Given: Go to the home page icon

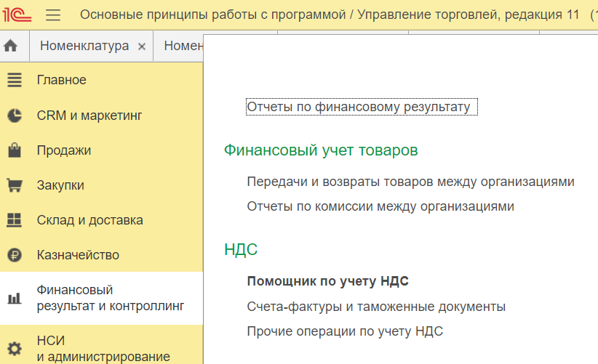Looking at the screenshot, I should [x=11, y=46].
